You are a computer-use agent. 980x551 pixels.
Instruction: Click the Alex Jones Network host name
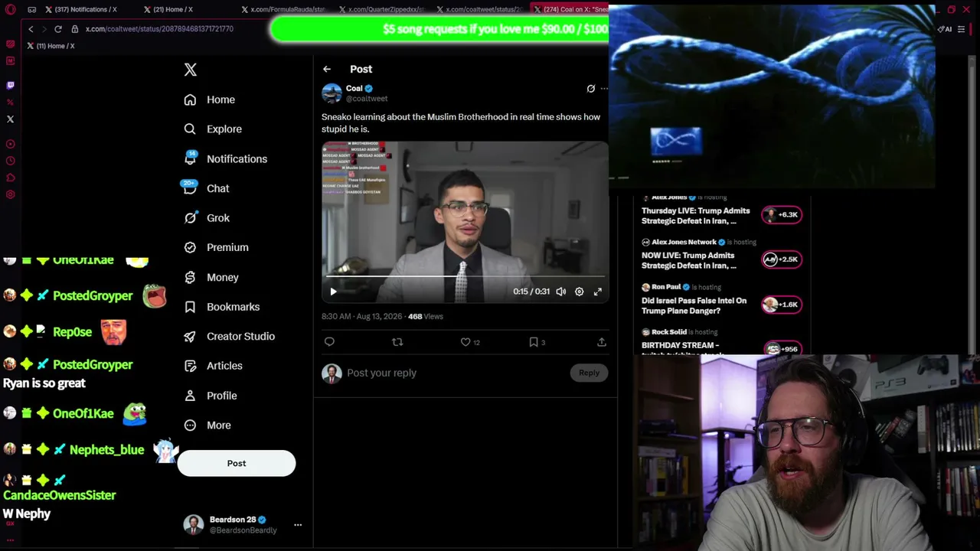pos(684,242)
